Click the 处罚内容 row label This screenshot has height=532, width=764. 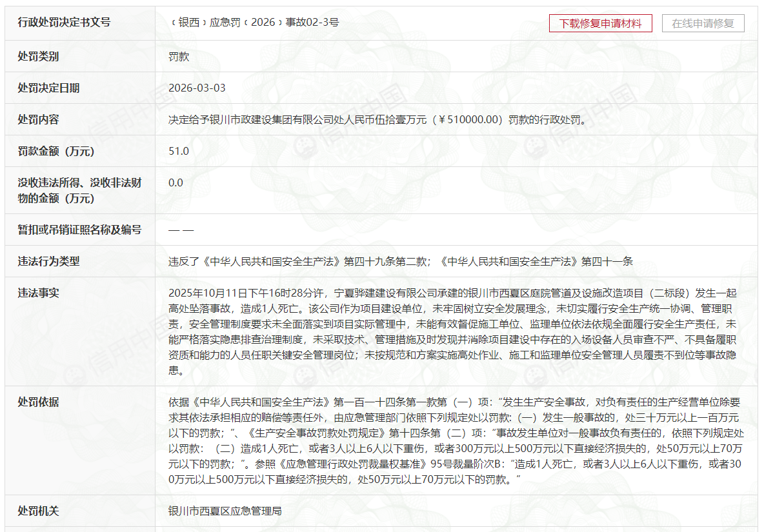point(38,120)
